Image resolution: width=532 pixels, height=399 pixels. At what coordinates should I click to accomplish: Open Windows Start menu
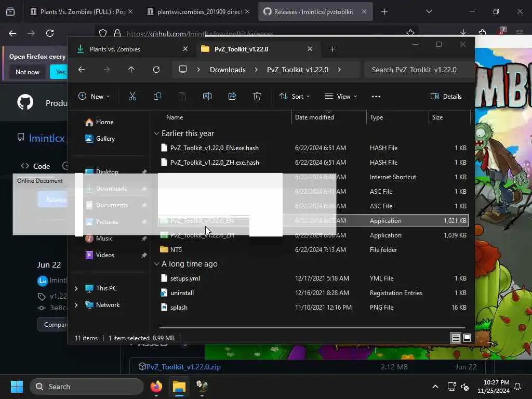tap(17, 387)
